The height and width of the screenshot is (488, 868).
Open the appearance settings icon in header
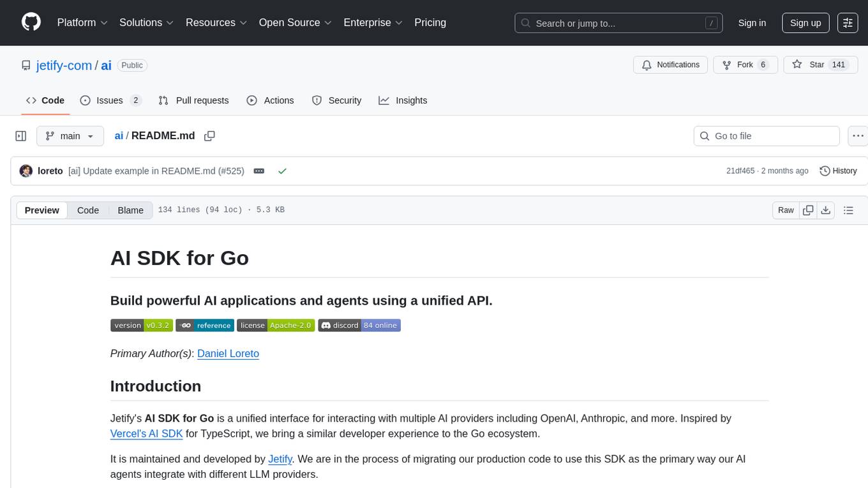point(848,23)
